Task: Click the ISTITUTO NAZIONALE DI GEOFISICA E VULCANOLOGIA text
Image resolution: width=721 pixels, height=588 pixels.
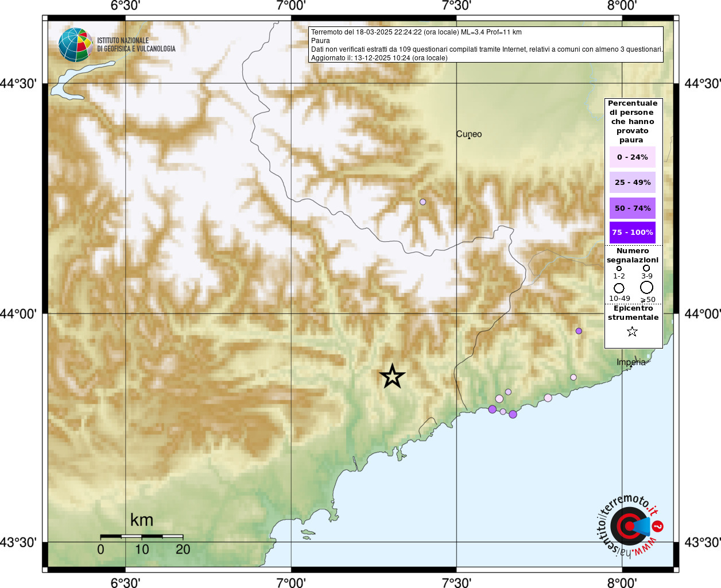Action: coord(136,45)
